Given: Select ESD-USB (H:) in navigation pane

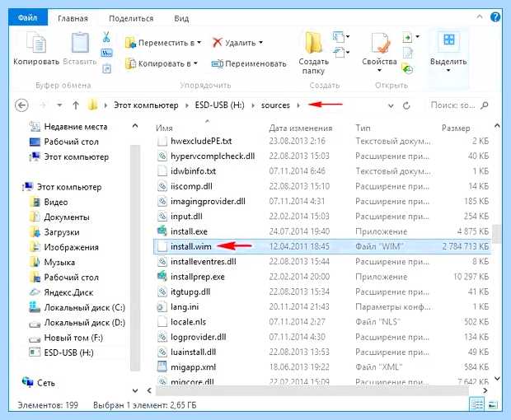Looking at the screenshot, I should pos(68,352).
